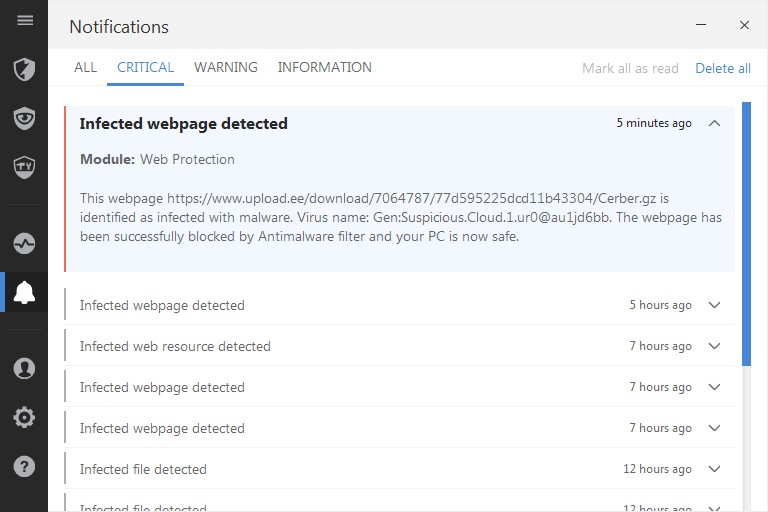Image resolution: width=768 pixels, height=512 pixels.
Task: Open the Activity pulse icon
Action: [25, 243]
